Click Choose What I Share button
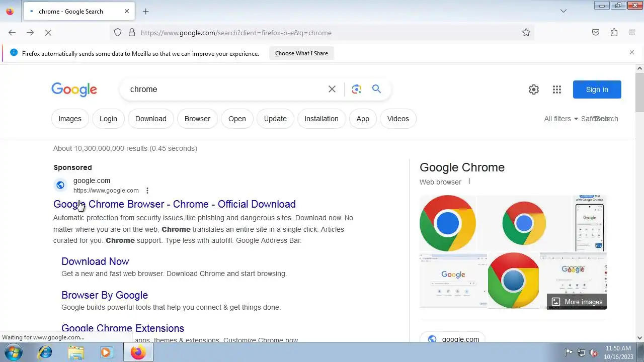Image resolution: width=644 pixels, height=362 pixels. click(x=301, y=53)
